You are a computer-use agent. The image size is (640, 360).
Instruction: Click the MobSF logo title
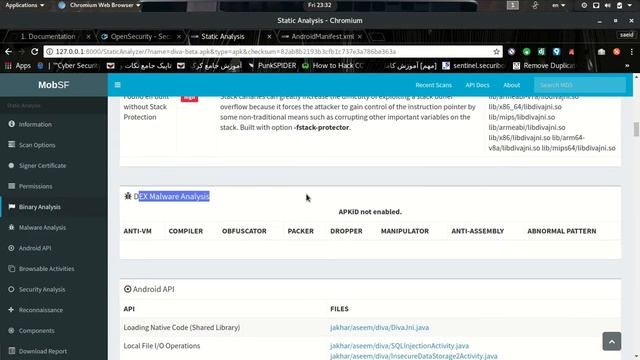(x=53, y=85)
